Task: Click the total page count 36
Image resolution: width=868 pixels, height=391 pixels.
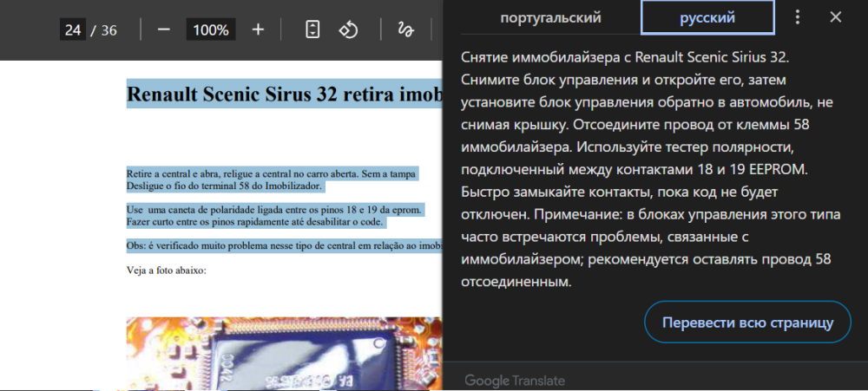Action: click(x=109, y=29)
